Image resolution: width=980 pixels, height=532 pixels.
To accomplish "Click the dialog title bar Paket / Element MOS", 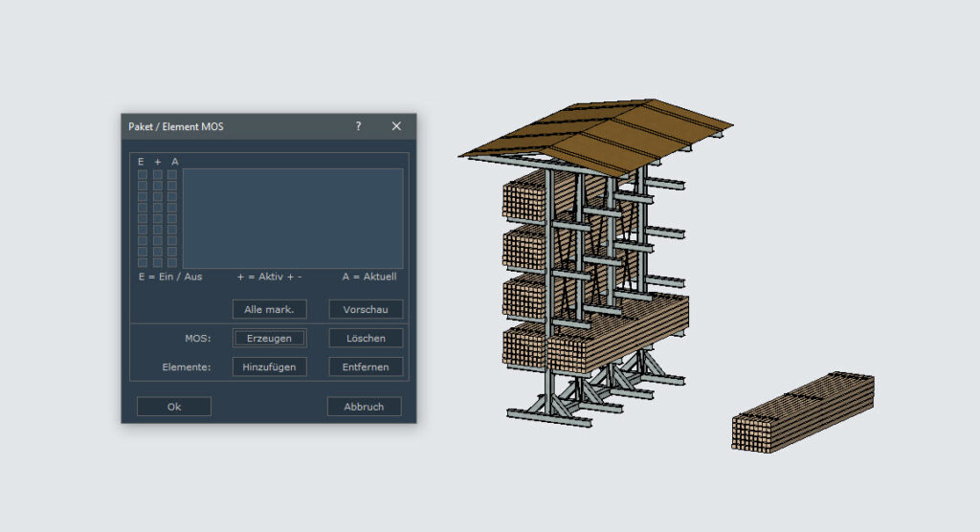I will point(230,126).
